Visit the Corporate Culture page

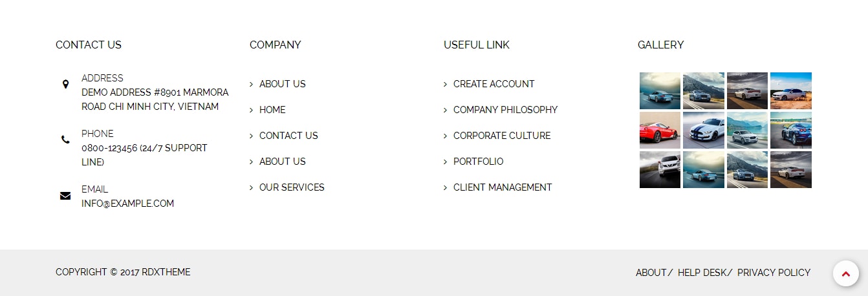click(502, 136)
